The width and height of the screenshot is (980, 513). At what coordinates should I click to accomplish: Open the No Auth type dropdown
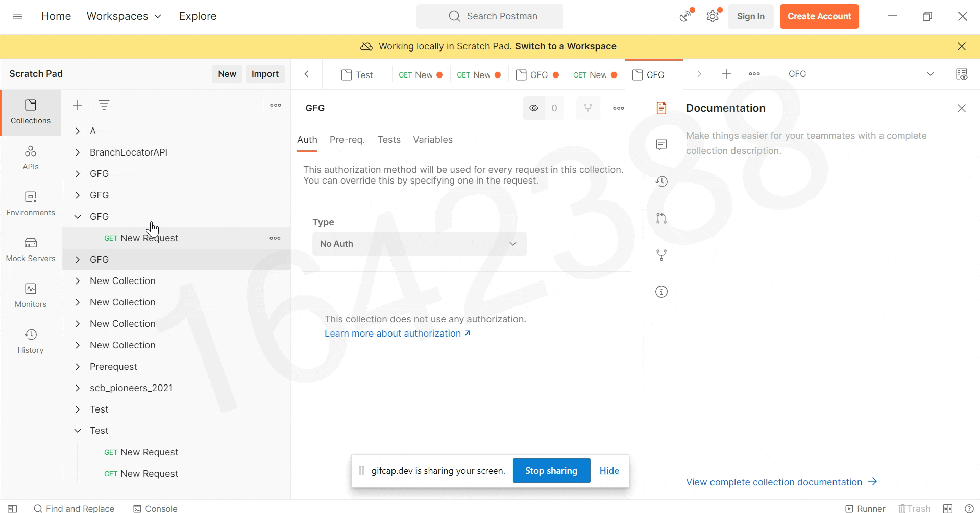[x=419, y=244]
